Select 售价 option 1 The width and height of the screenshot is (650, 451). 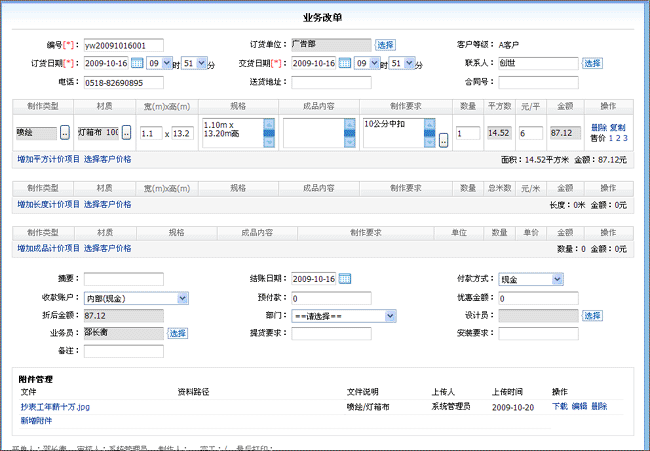(611, 138)
